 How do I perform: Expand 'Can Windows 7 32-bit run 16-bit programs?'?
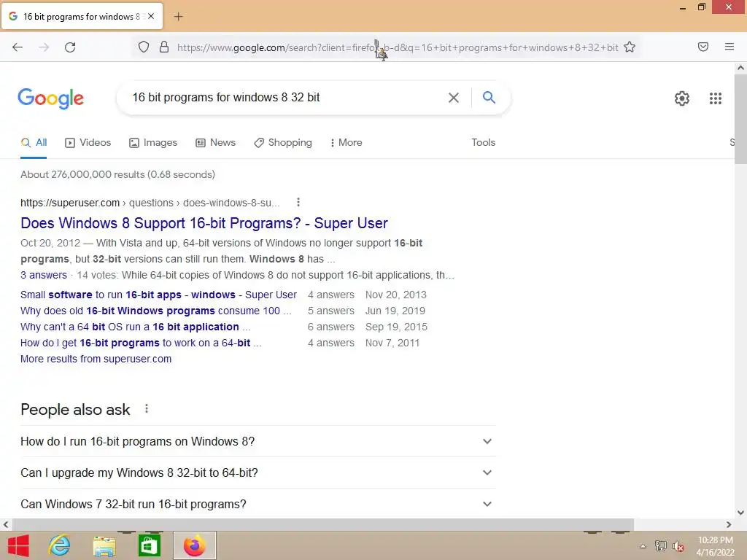point(258,504)
